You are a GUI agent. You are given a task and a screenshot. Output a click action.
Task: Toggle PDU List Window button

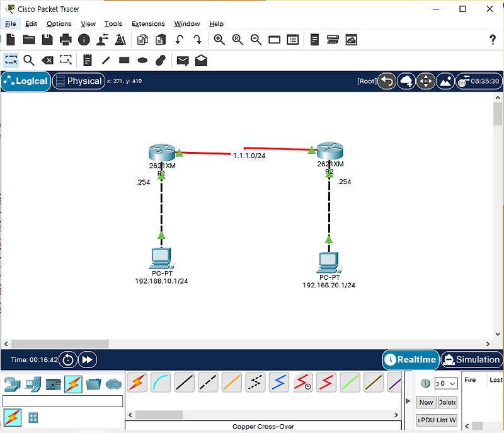click(x=437, y=420)
